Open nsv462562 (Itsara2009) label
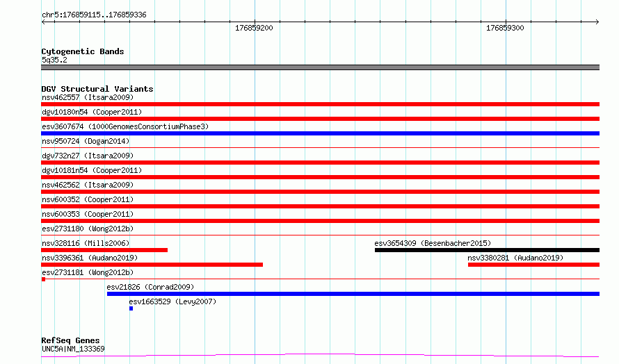Screen dimensions: 619x364 pyautogui.click(x=88, y=185)
